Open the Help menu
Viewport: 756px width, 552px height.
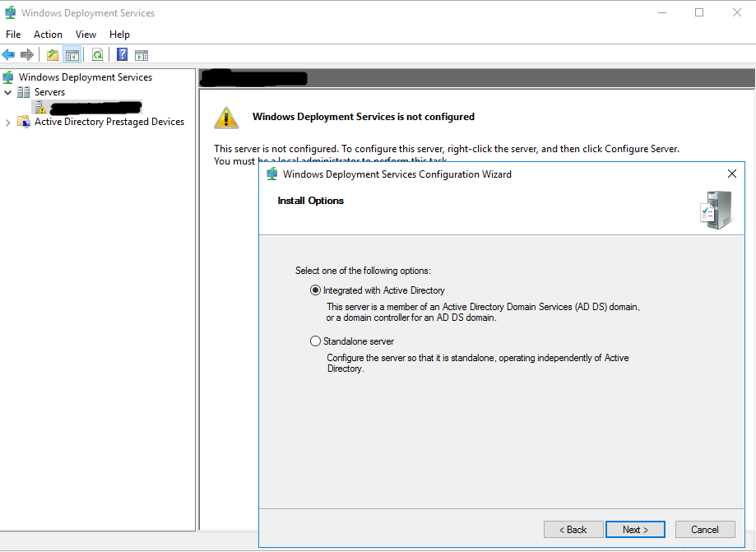(119, 35)
